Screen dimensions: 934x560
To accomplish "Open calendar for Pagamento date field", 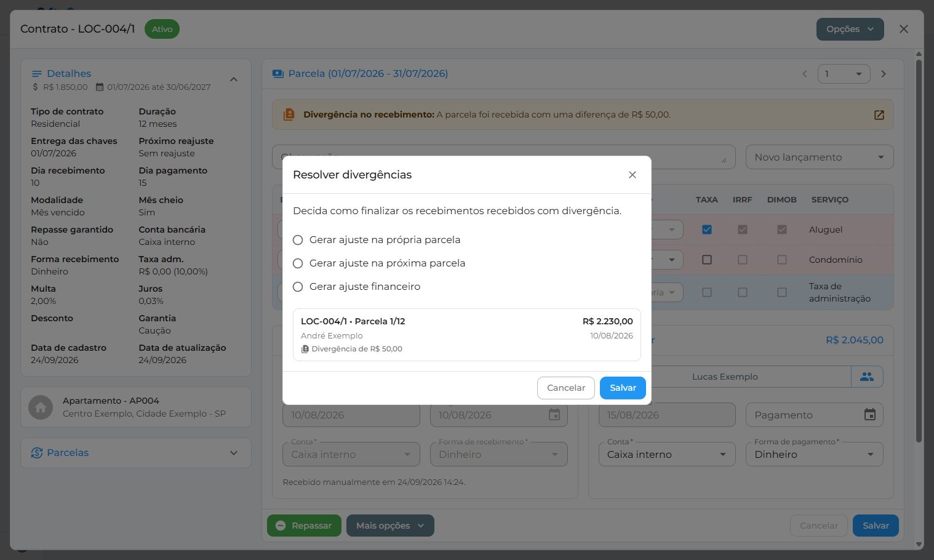I will coord(870,415).
